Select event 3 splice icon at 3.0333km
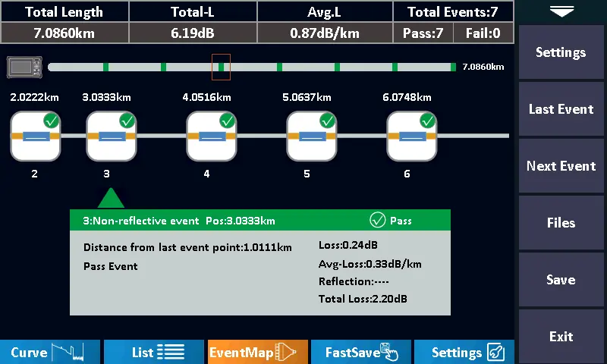 [111, 136]
